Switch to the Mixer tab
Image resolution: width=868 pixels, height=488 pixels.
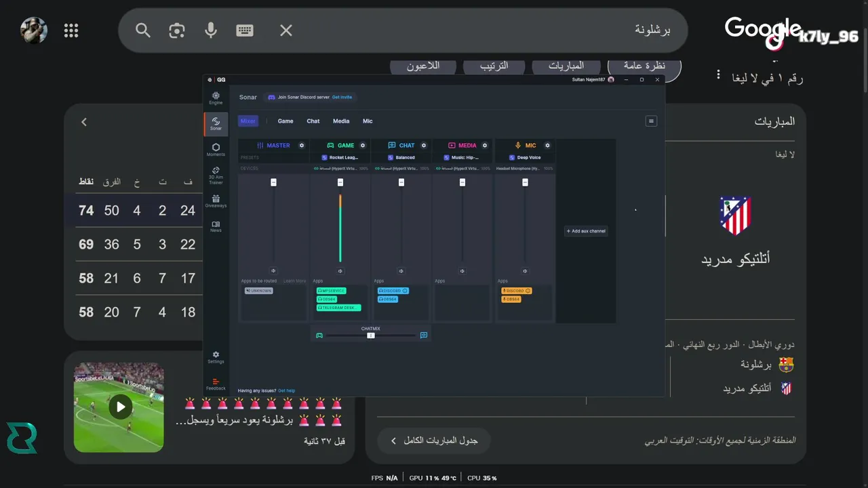coord(248,121)
